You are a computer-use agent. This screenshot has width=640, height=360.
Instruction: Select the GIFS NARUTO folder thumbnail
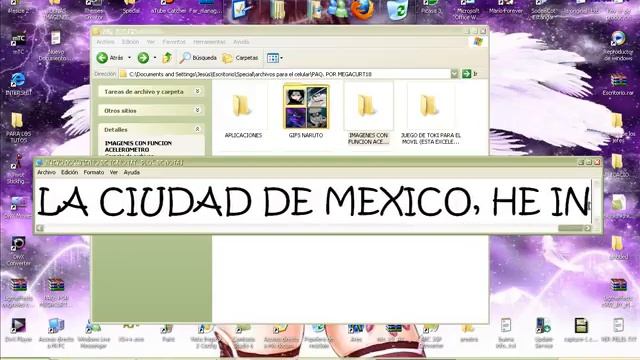tap(306, 107)
